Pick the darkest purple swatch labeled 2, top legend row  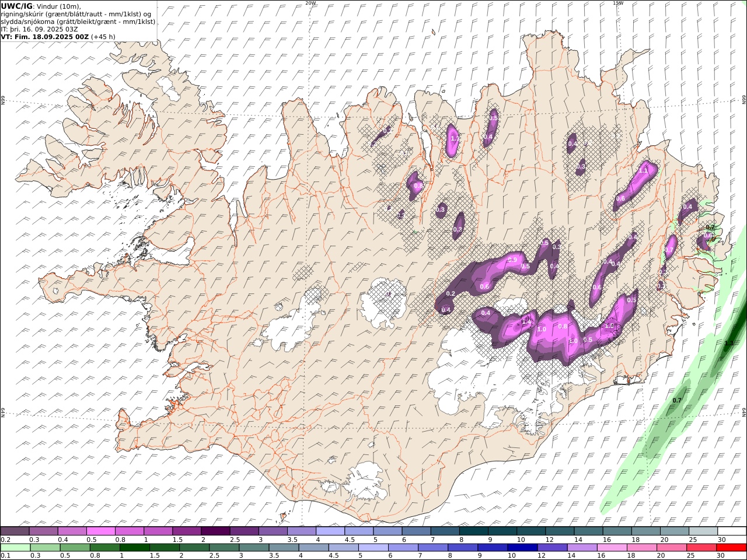[x=215, y=531]
